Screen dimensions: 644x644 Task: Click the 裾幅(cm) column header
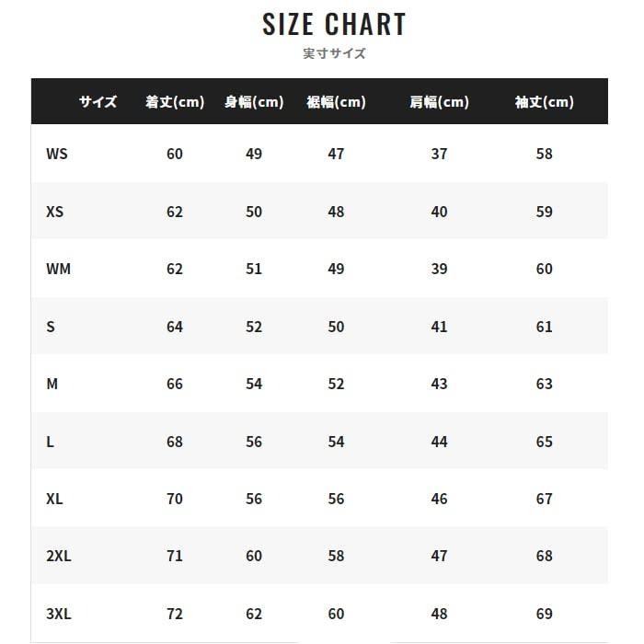click(x=336, y=102)
